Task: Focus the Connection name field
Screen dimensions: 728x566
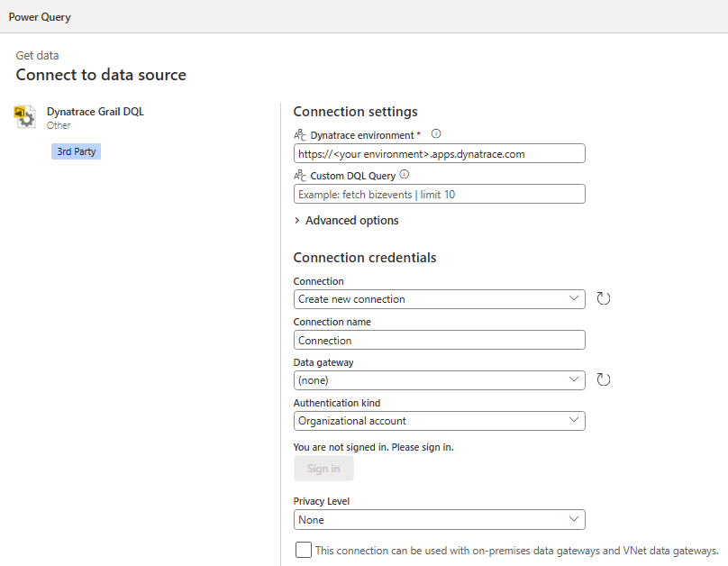Action: 439,340
